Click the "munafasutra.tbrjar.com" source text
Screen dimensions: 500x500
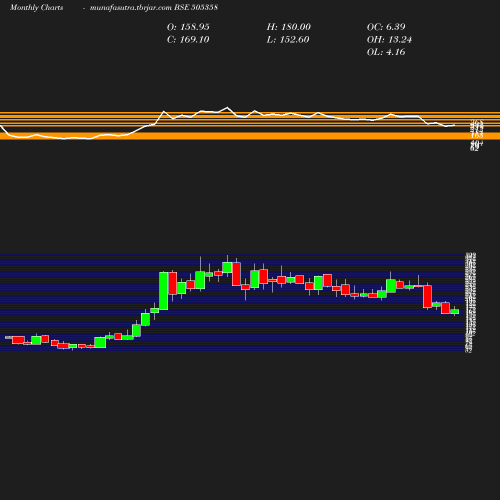pos(131,8)
